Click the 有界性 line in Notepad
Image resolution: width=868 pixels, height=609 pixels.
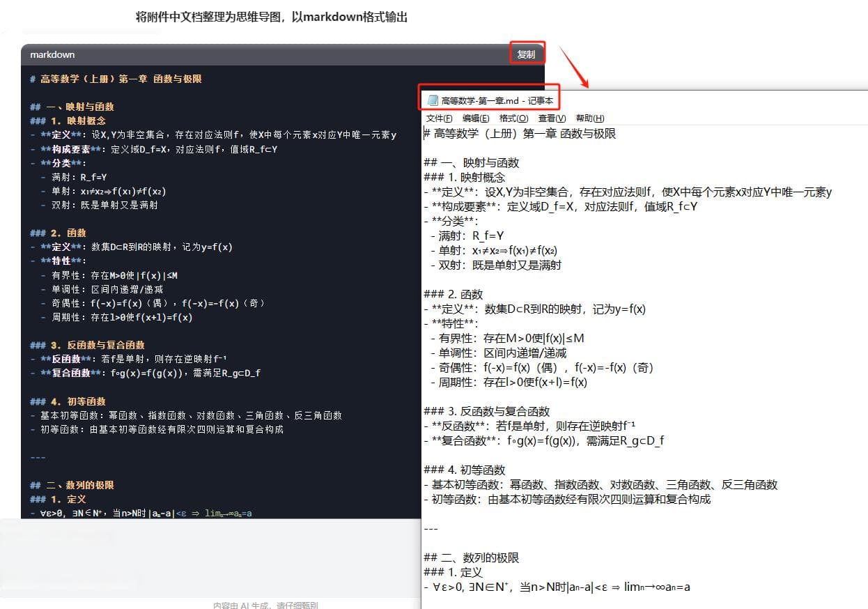507,339
